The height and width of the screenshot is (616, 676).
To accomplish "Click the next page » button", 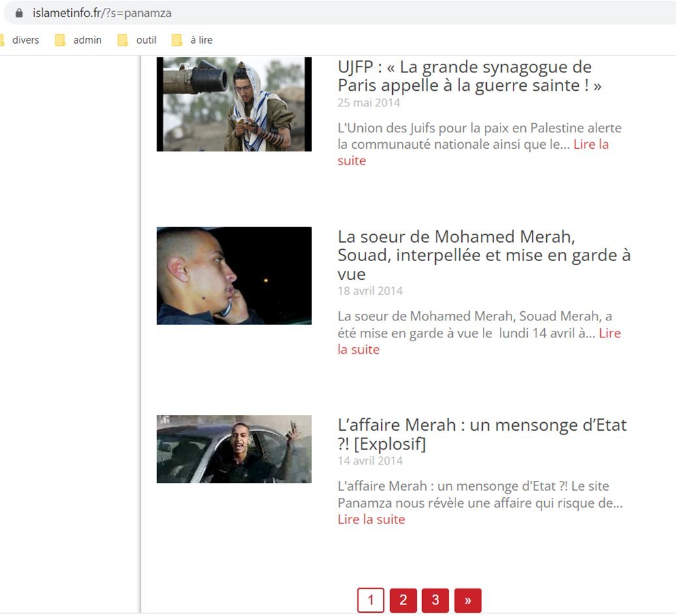I will point(468,600).
